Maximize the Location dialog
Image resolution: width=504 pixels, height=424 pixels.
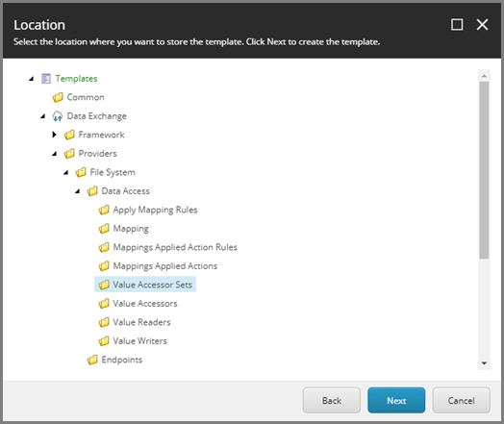457,24
